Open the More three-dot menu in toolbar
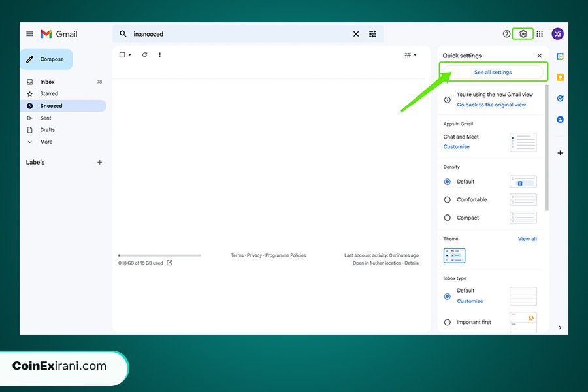The image size is (588, 392). click(x=160, y=55)
